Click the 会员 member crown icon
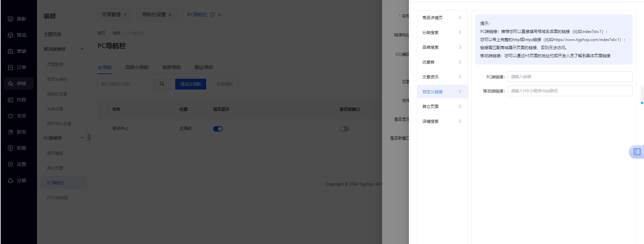 tap(10, 116)
